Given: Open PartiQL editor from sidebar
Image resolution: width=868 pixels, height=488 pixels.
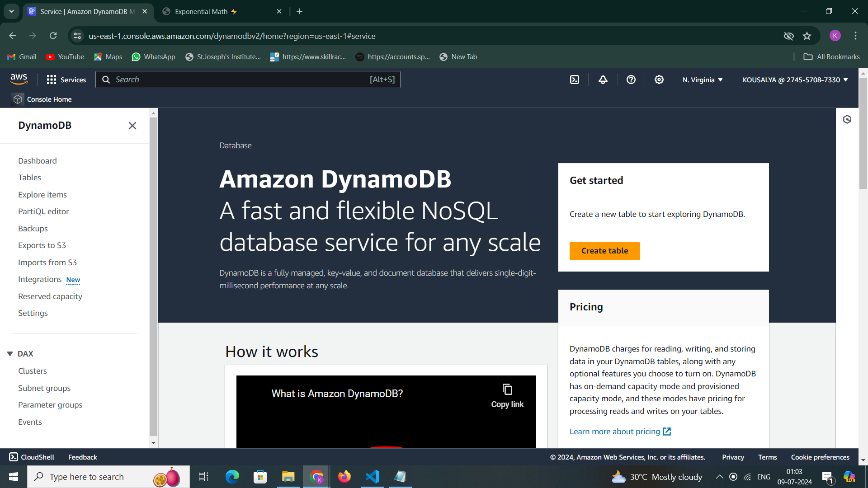Looking at the screenshot, I should [43, 211].
